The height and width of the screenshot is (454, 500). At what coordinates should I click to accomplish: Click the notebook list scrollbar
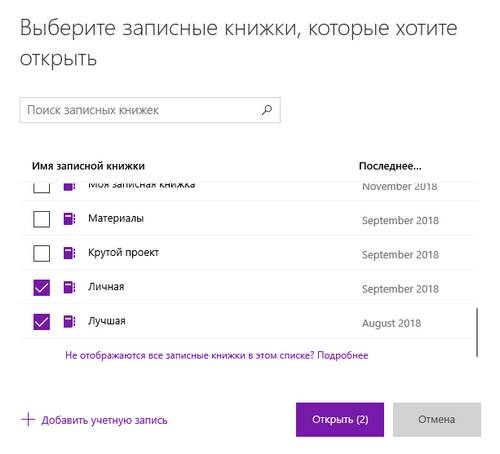(477, 332)
